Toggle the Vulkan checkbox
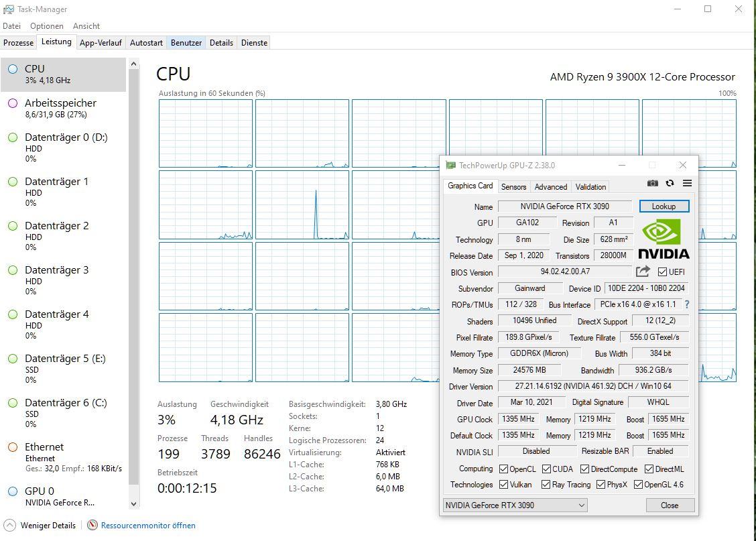756x541 pixels. pos(504,484)
